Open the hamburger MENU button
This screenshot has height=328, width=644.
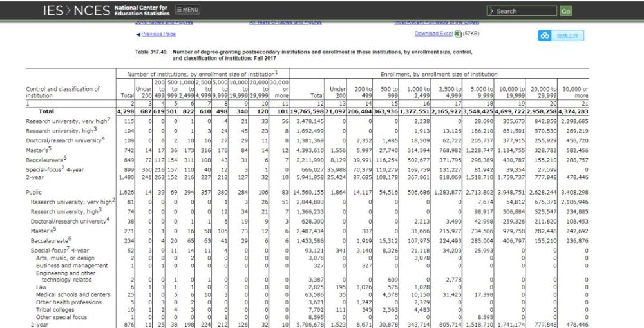coord(187,10)
